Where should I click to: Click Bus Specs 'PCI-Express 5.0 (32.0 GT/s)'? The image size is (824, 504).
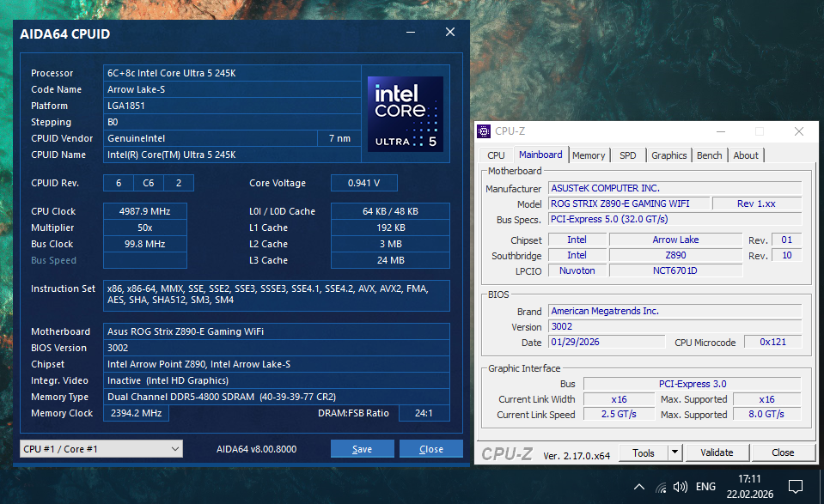675,219
